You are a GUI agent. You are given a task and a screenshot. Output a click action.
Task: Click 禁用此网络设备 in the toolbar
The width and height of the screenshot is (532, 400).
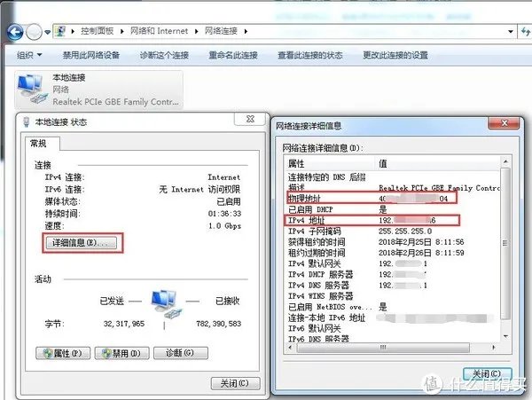pos(91,55)
